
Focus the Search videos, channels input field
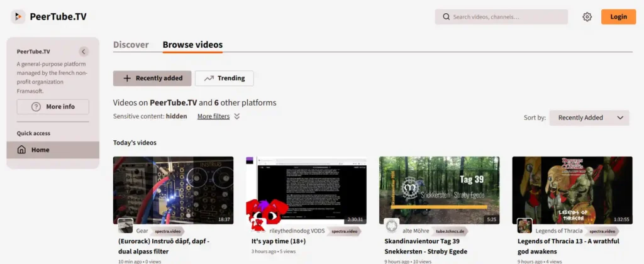(501, 17)
